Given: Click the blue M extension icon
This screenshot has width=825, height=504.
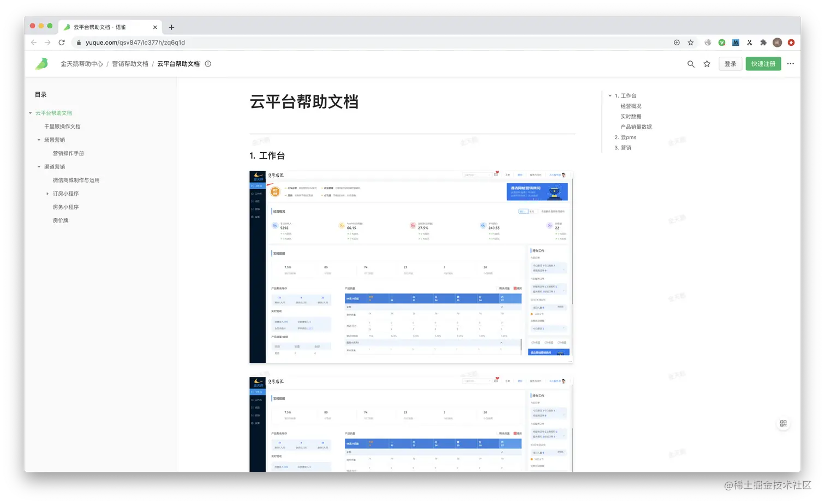Looking at the screenshot, I should [736, 43].
